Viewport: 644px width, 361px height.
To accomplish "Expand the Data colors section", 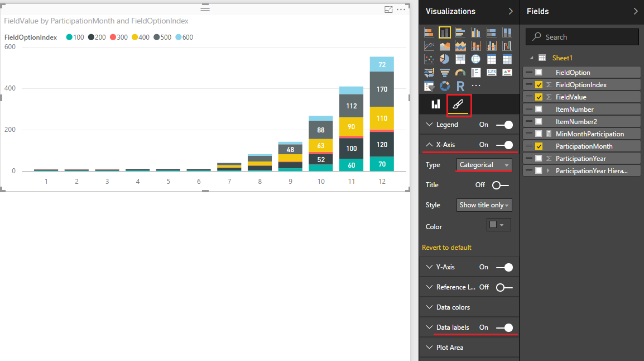I will tap(430, 307).
